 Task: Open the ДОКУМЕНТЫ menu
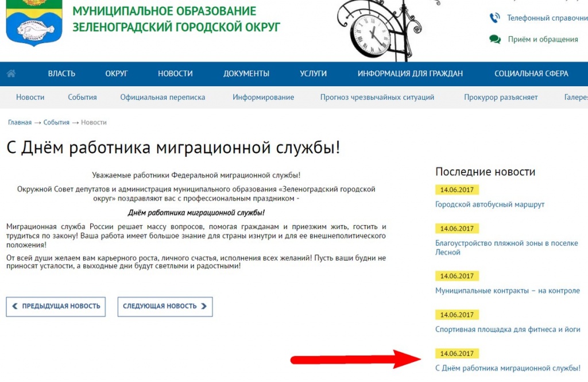[x=246, y=74]
